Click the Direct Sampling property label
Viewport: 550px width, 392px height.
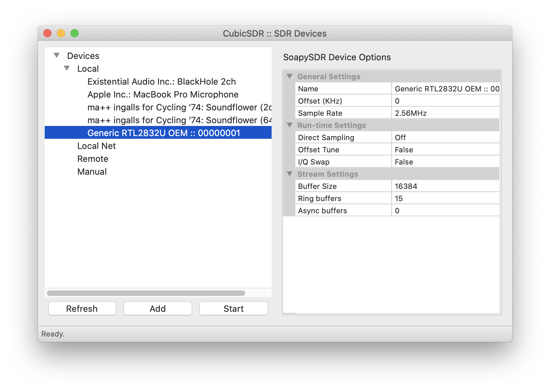[x=326, y=137]
